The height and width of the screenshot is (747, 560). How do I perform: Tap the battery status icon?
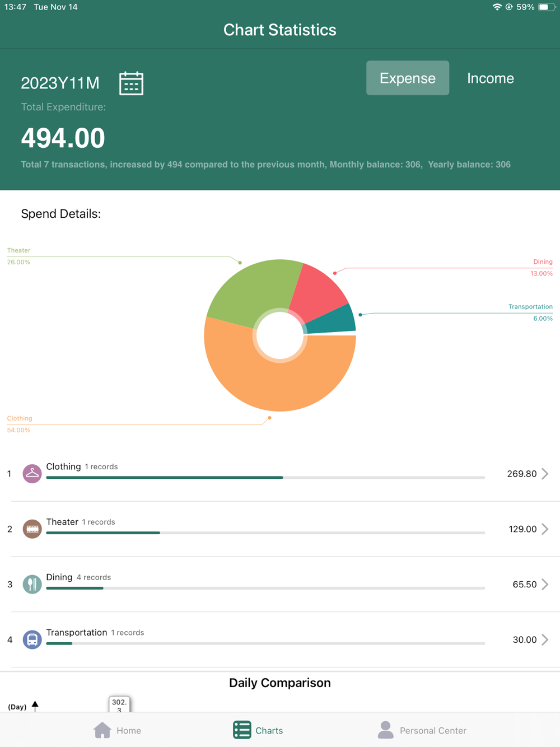click(547, 7)
